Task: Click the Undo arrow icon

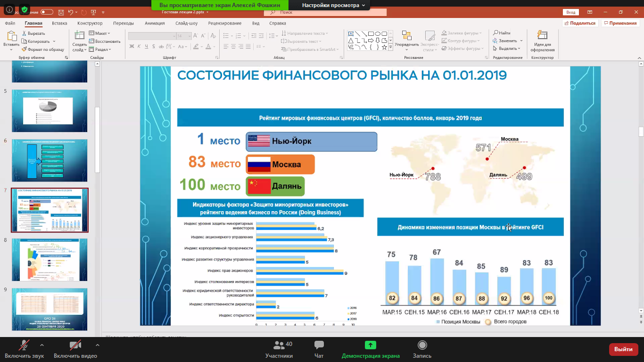Action: click(x=71, y=12)
